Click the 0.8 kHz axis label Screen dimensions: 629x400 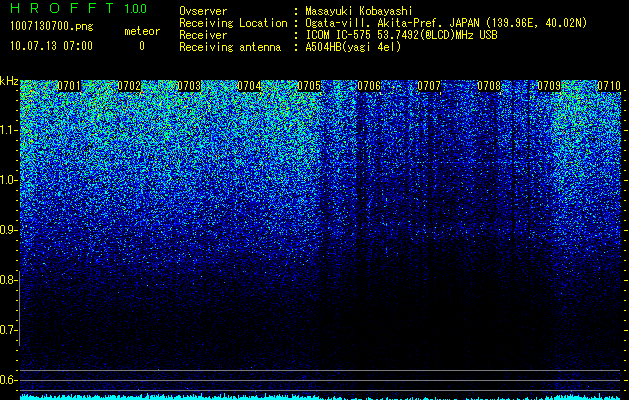tap(8, 280)
